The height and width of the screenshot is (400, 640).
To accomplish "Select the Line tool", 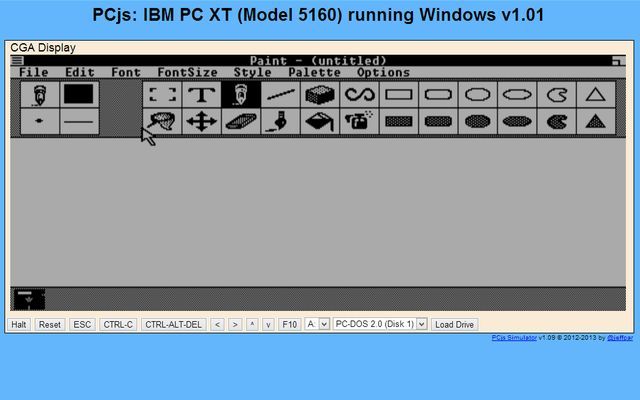I will [x=280, y=94].
